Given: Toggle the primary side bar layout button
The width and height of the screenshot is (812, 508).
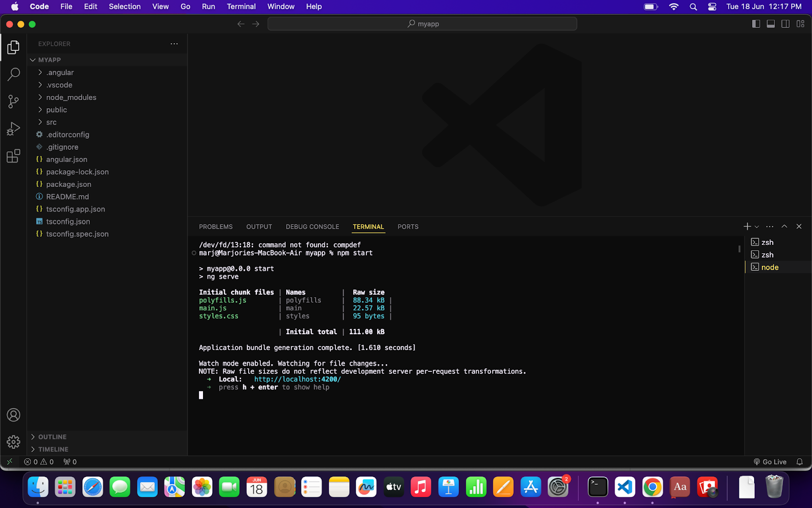Looking at the screenshot, I should (x=756, y=24).
